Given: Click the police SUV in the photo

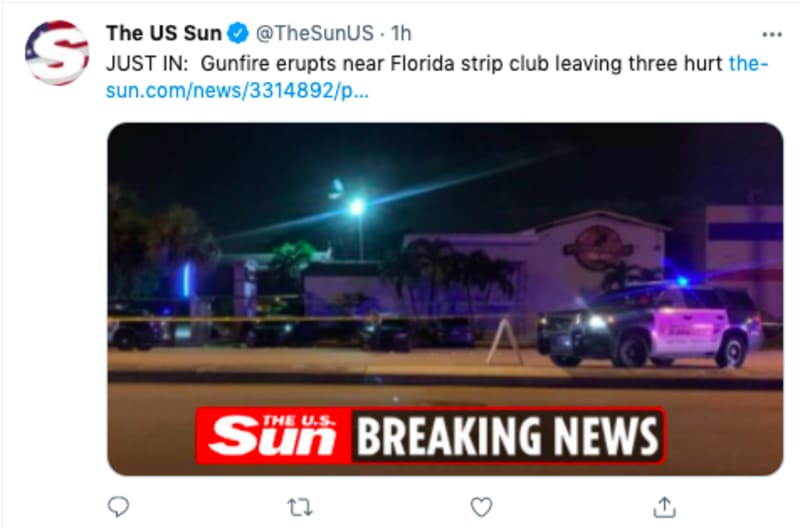Looking at the screenshot, I should pos(650,325).
